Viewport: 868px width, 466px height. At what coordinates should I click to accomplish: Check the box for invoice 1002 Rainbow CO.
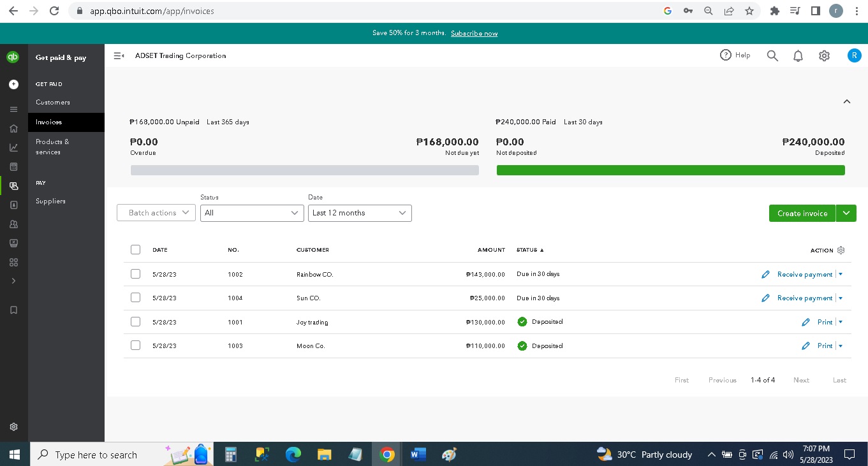pyautogui.click(x=135, y=274)
